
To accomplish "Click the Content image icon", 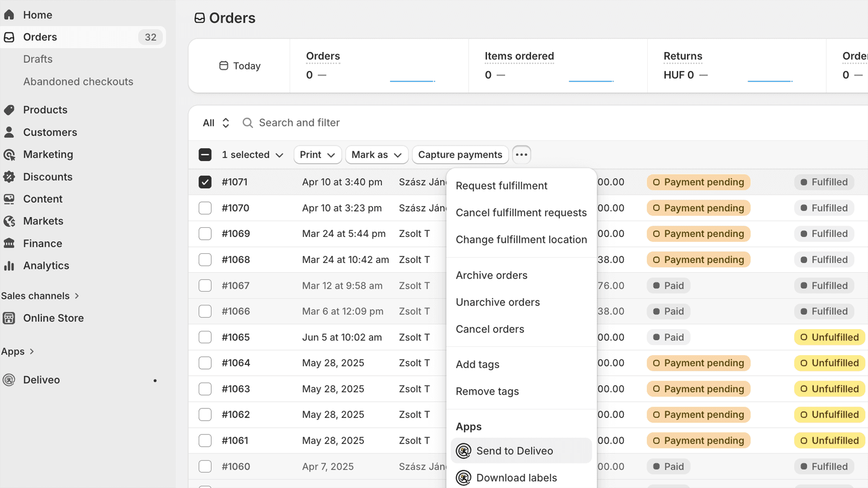I will (x=9, y=199).
